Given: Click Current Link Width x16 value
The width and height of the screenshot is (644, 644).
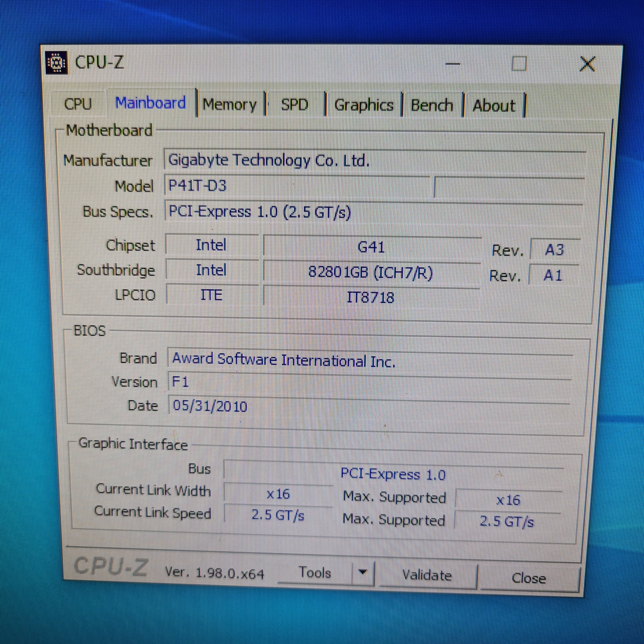Looking at the screenshot, I should pyautogui.click(x=278, y=494).
